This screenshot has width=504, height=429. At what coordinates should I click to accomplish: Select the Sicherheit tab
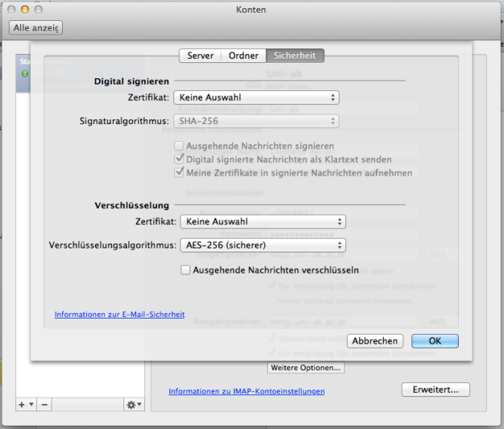[x=295, y=56]
